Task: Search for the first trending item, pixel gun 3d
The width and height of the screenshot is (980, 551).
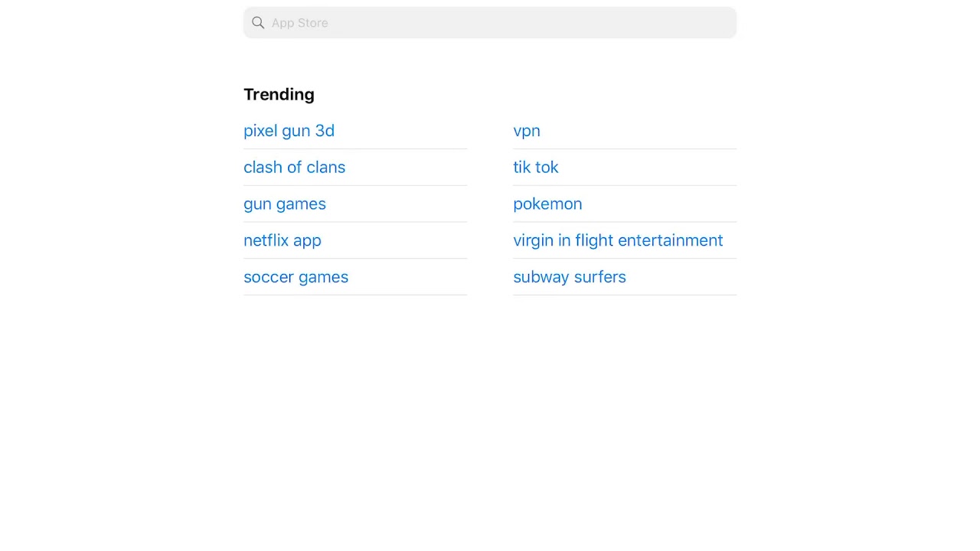Action: (x=289, y=131)
